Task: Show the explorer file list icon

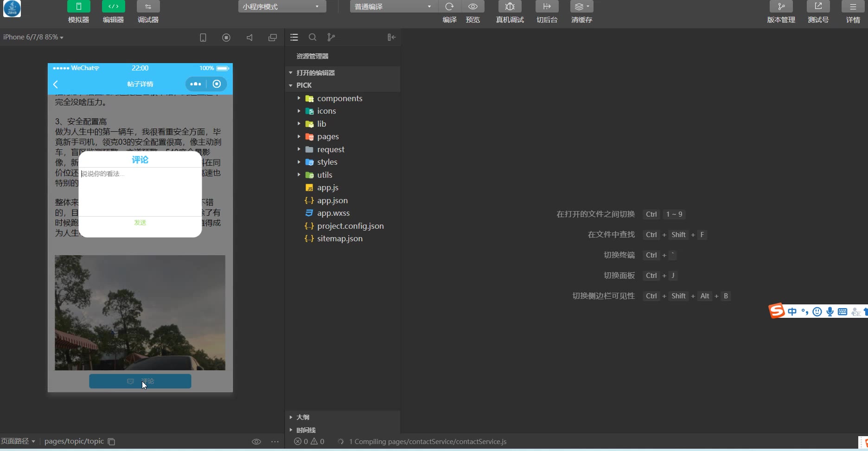Action: point(294,37)
